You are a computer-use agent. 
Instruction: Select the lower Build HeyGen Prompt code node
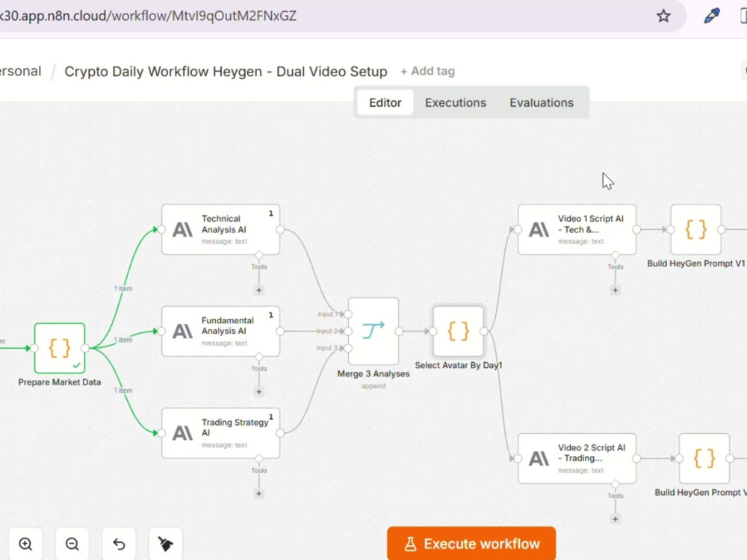(x=704, y=458)
